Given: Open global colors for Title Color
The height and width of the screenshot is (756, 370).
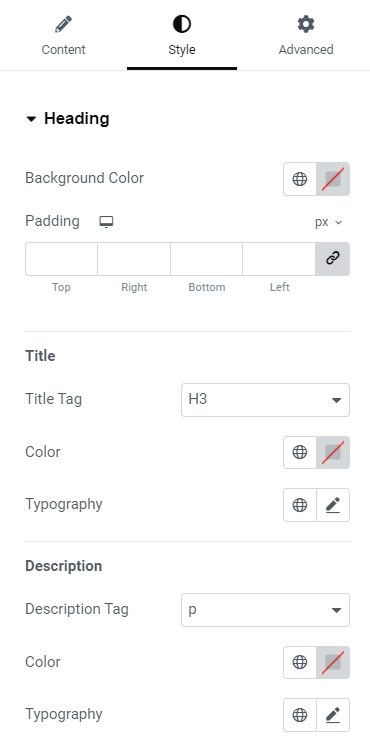Looking at the screenshot, I should [x=300, y=452].
